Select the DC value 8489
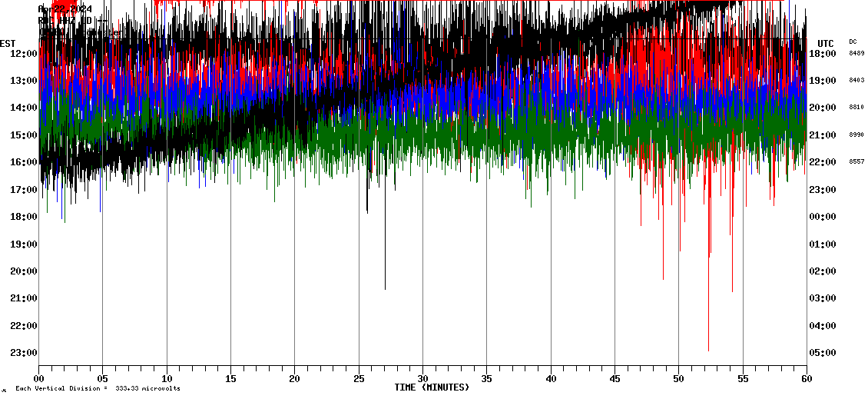The image size is (868, 399). point(856,54)
